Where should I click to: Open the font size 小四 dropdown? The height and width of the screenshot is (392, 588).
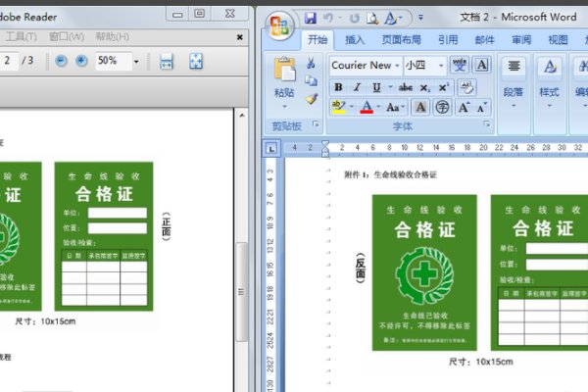441,66
